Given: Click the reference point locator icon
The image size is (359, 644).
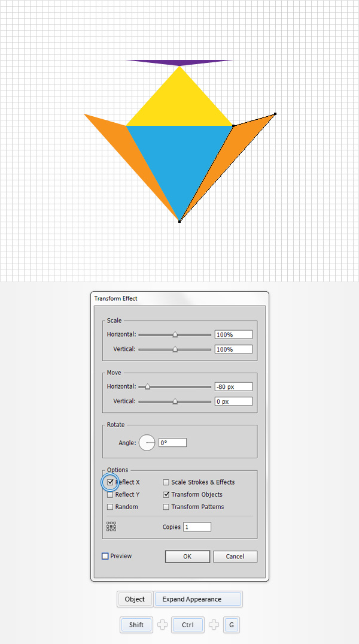Looking at the screenshot, I should [x=111, y=527].
